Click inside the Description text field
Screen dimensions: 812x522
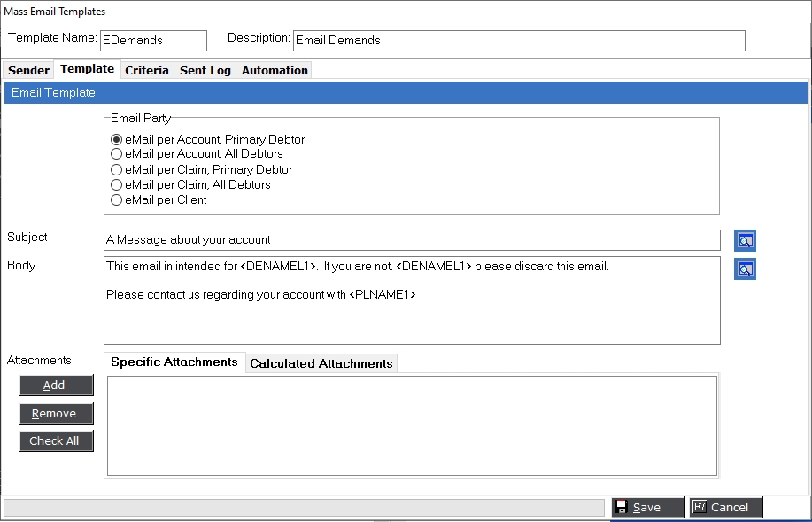coord(518,40)
